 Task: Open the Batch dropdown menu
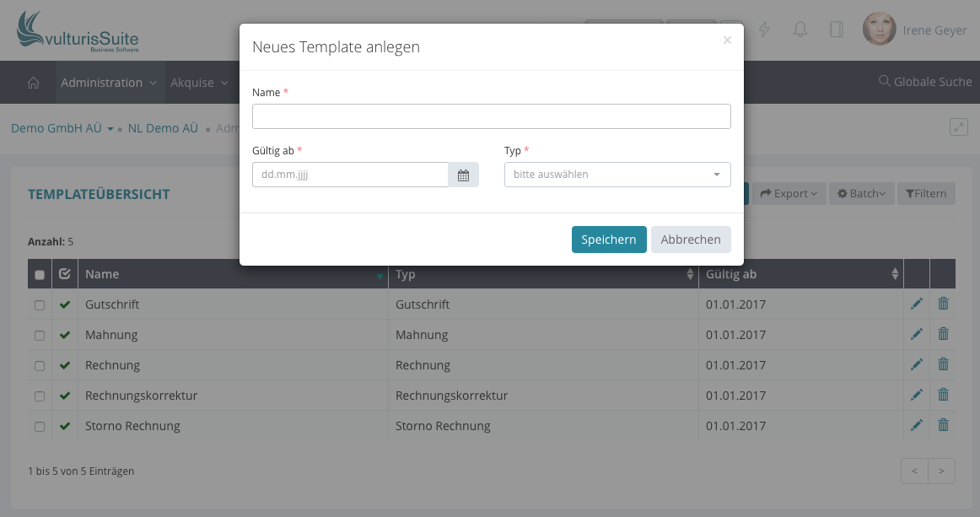861,194
